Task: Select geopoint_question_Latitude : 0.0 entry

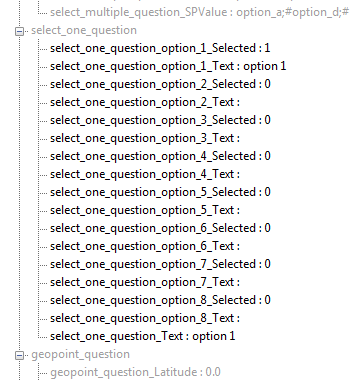Action: click(x=135, y=372)
